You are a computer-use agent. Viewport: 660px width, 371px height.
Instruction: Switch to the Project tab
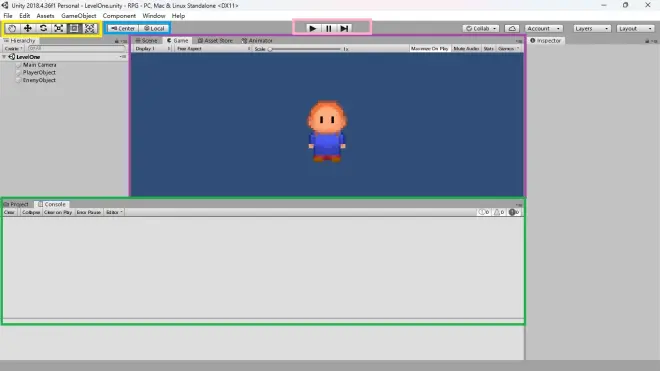[16, 204]
